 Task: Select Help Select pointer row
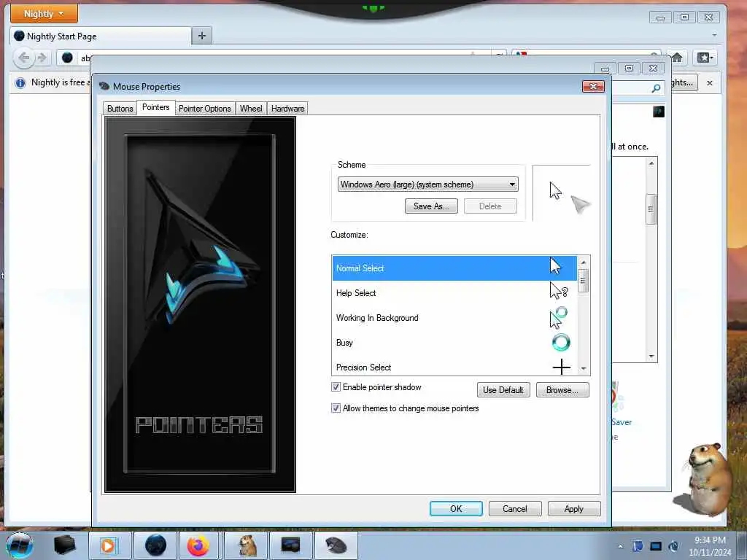[454, 293]
